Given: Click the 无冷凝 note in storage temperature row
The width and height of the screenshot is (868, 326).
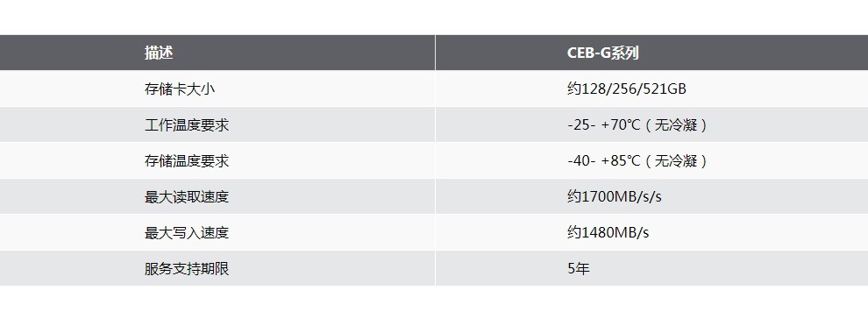Looking at the screenshot, I should 675,160.
